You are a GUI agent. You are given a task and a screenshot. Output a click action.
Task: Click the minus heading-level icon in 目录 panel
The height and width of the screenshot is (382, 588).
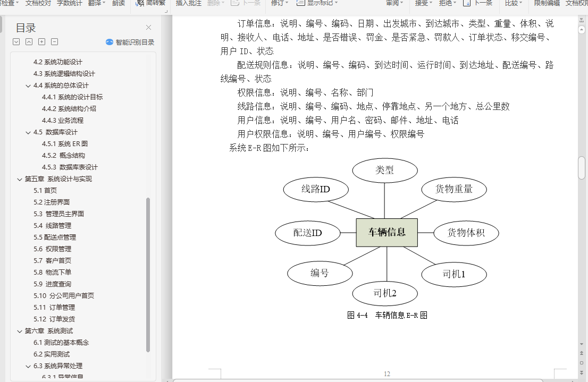tap(54, 42)
